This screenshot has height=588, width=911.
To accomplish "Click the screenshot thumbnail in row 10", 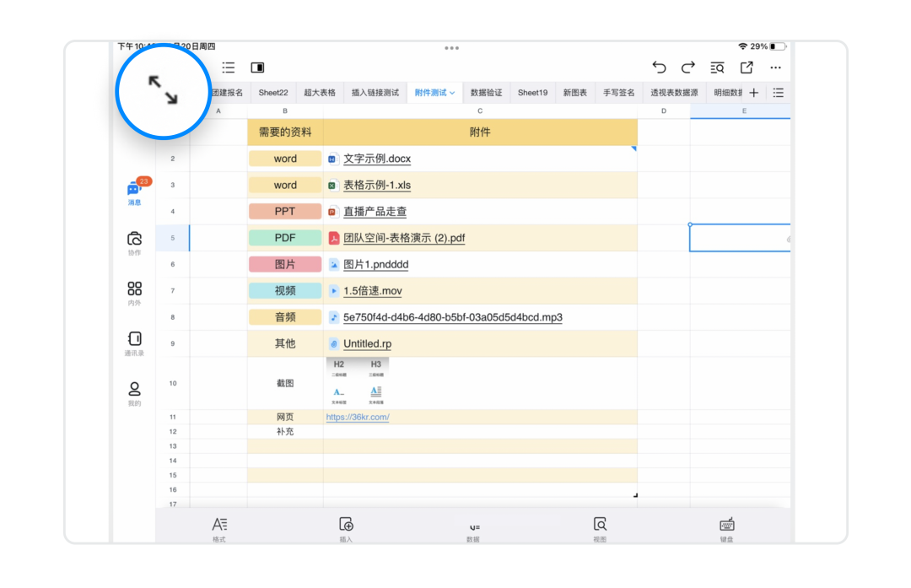I will coord(357,383).
